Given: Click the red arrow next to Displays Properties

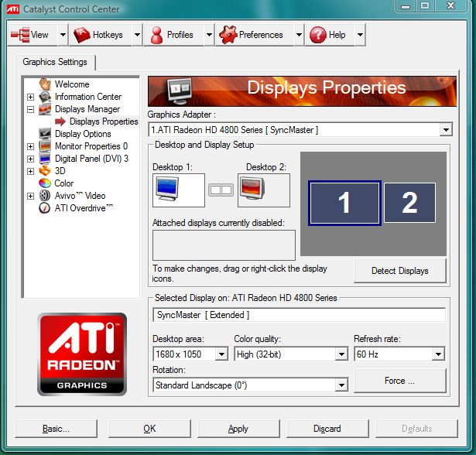Looking at the screenshot, I should point(60,121).
